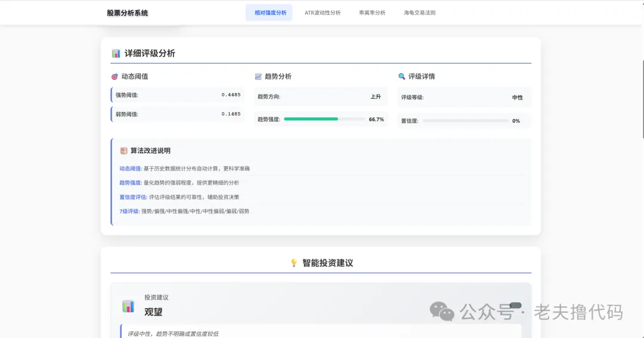The height and width of the screenshot is (338, 644).
Task: Click the bar chart icon beside 详细评级分析
Action: [116, 54]
